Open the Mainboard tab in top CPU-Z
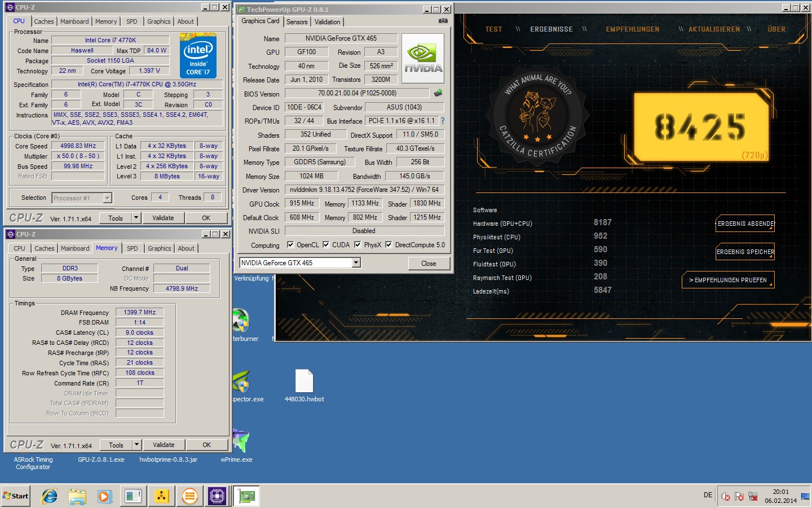Viewport: 812px width, 508px height. click(74, 21)
